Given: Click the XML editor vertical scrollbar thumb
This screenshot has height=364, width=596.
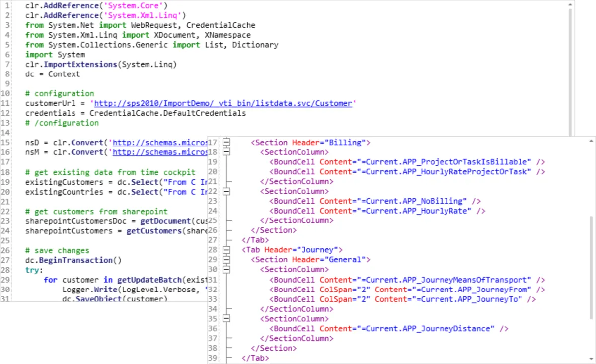Looking at the screenshot, I should pyautogui.click(x=591, y=268).
